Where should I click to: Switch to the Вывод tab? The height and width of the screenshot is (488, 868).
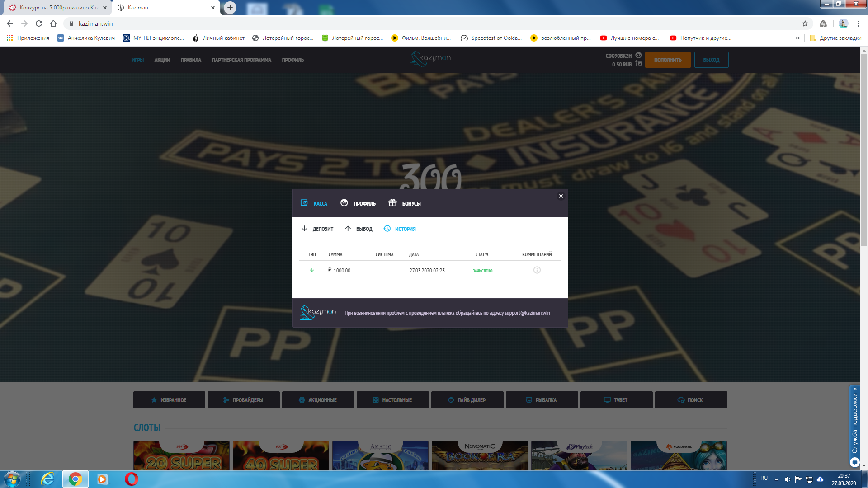click(x=359, y=229)
